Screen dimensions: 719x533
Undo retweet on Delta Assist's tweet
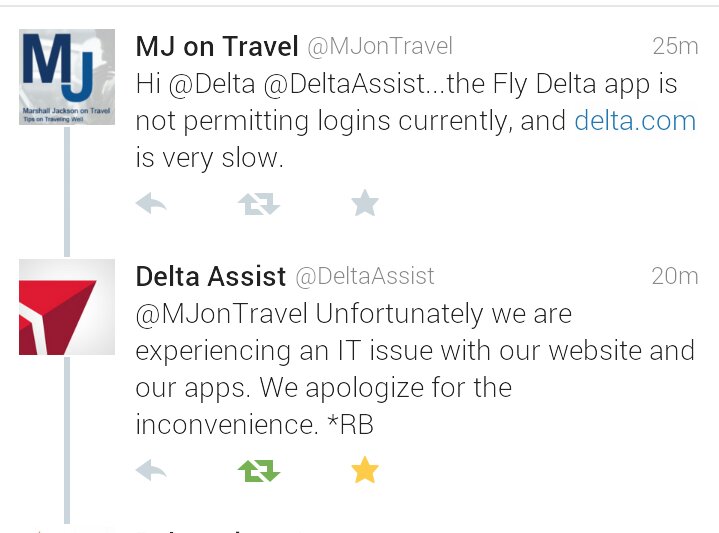(259, 470)
